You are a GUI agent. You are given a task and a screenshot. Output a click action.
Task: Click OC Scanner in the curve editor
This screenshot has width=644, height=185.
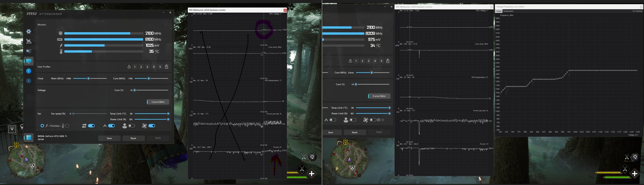point(637,11)
